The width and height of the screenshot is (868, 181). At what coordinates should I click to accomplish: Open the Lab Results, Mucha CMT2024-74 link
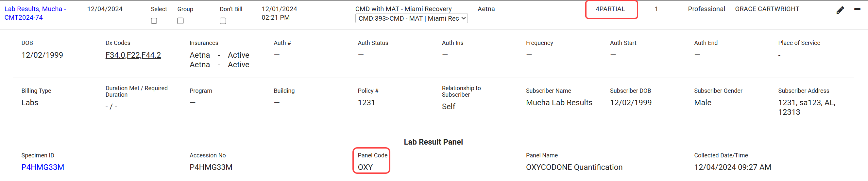[x=35, y=13]
